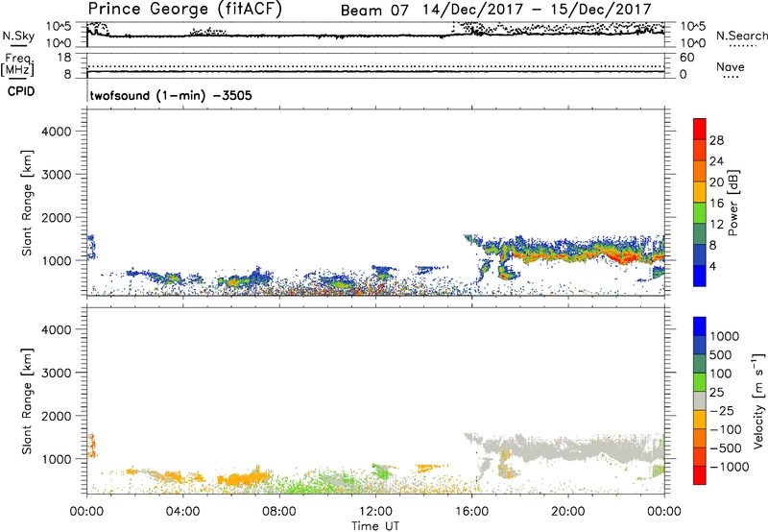Click the light green 25-100 velocity color segment

[700, 382]
